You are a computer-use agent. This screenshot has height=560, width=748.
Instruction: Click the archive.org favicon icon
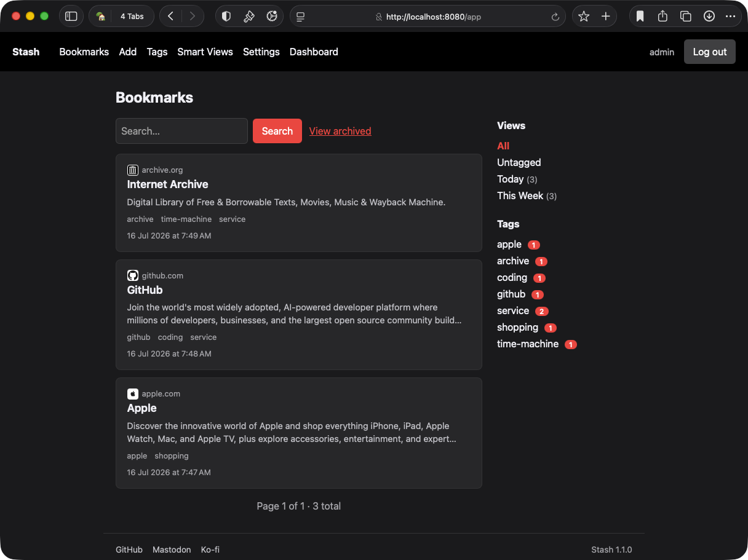[132, 170]
